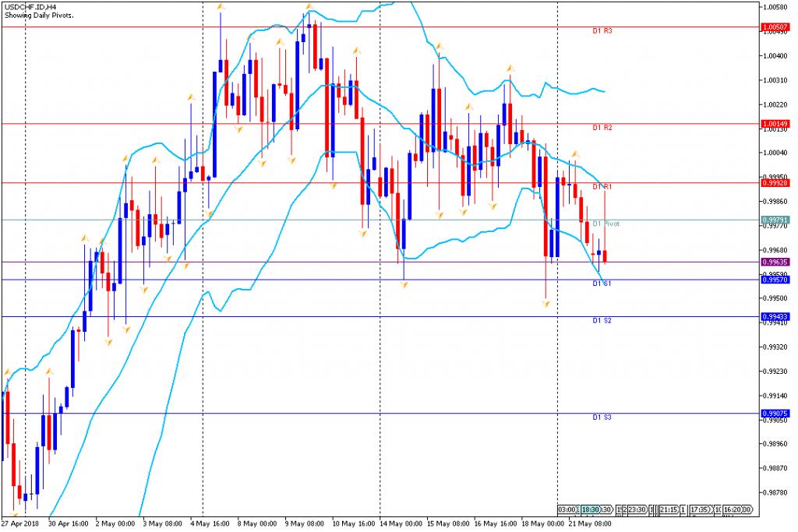
Task: Click the USDCHF.ID,H4 chart title
Action: [x=28, y=6]
